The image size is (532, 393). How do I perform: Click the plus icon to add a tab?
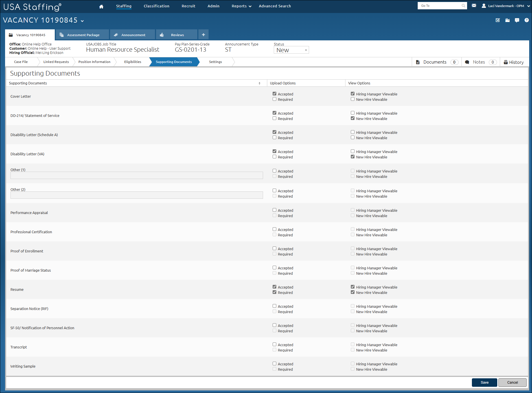click(x=203, y=35)
